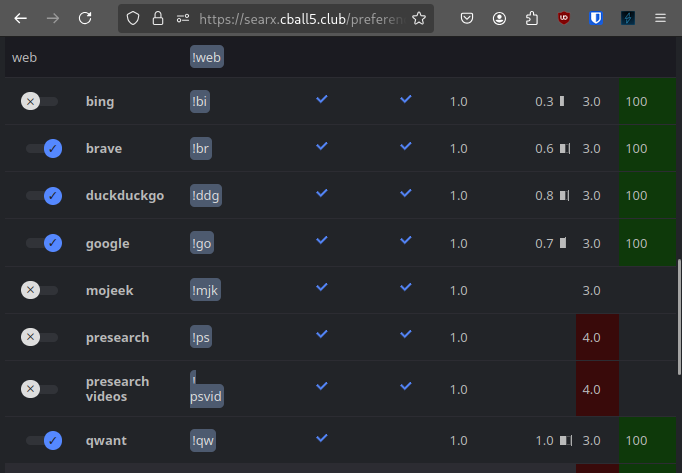The width and height of the screenshot is (682, 473).
Task: Click the !qw bang shortcut
Action: point(203,440)
